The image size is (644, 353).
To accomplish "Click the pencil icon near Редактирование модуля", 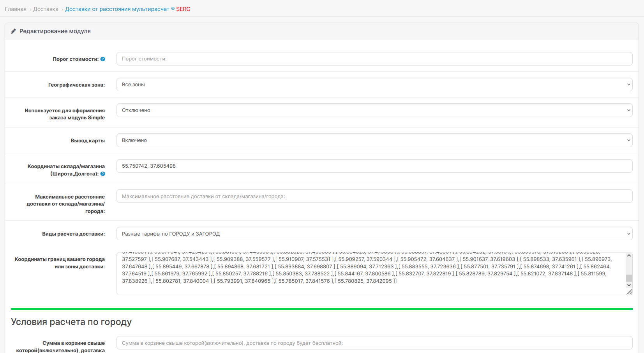I will coord(13,31).
